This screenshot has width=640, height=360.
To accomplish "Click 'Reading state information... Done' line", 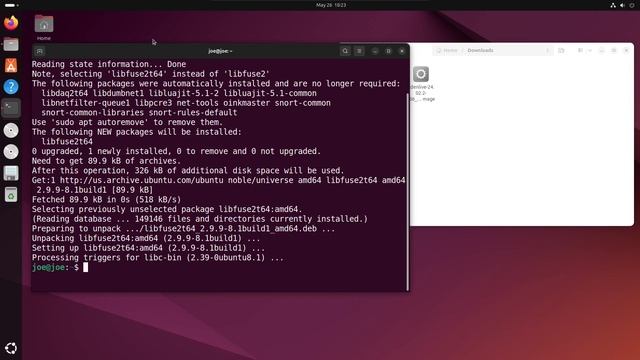I will click(x=109, y=64).
